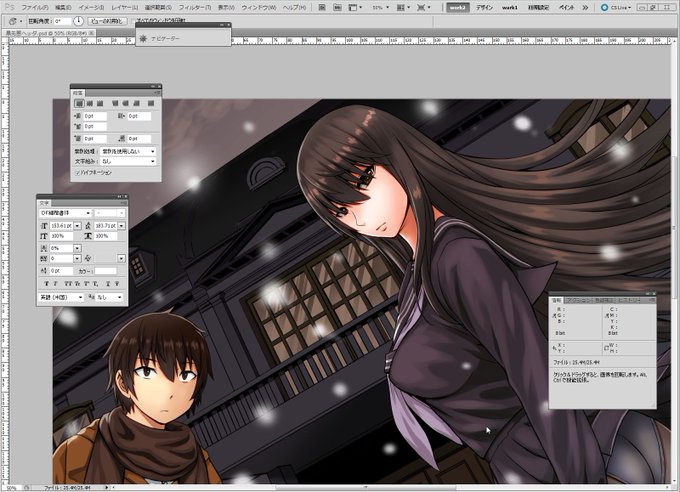Toggle all caps in Character panel
This screenshot has width=680, height=492.
point(68,283)
